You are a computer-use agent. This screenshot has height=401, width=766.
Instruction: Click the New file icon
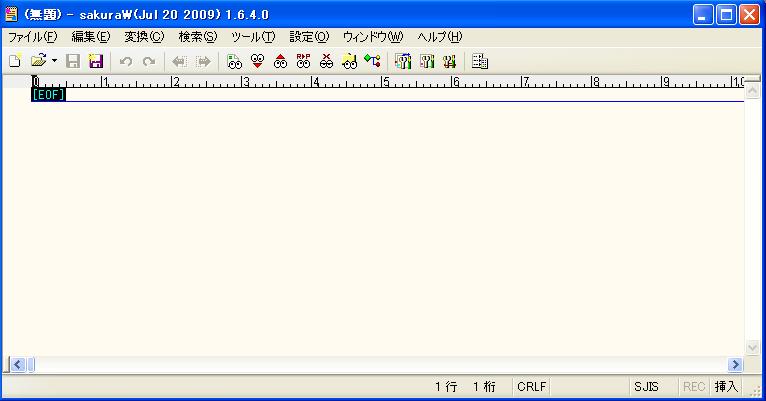tap(15, 61)
